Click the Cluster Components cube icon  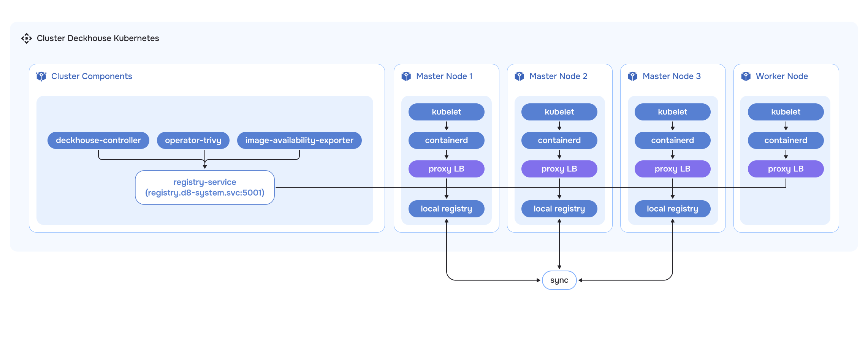click(41, 76)
